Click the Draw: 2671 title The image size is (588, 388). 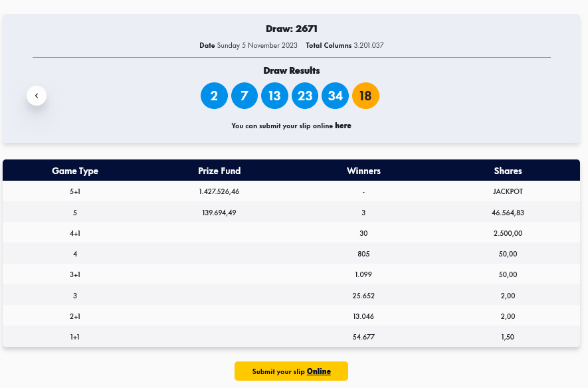[292, 29]
